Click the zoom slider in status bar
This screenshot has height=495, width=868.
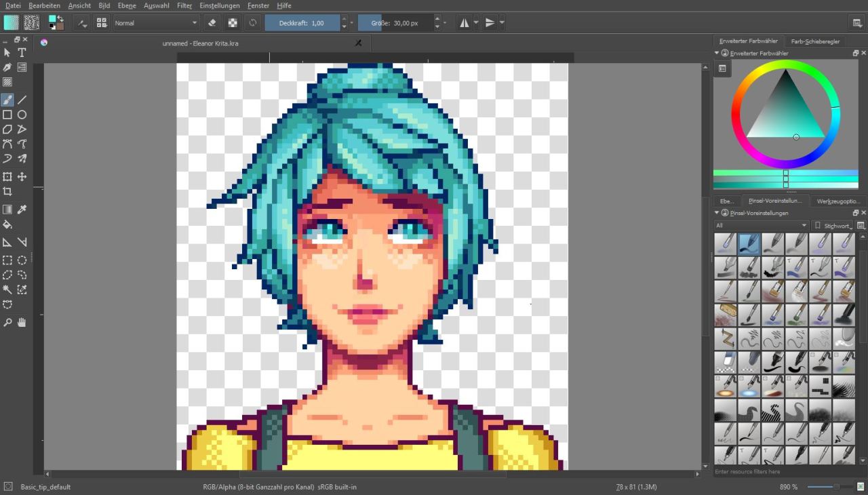click(x=829, y=487)
